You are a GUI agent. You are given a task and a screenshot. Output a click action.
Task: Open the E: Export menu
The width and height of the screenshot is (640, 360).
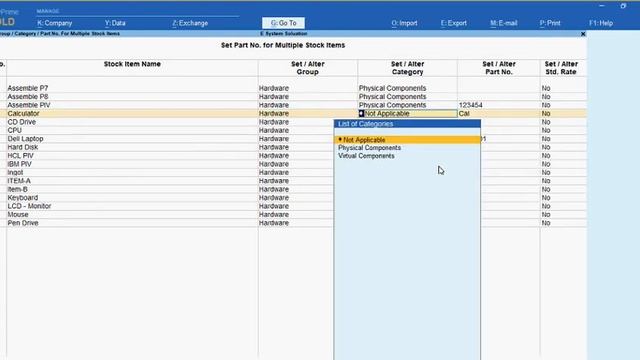coord(453,23)
